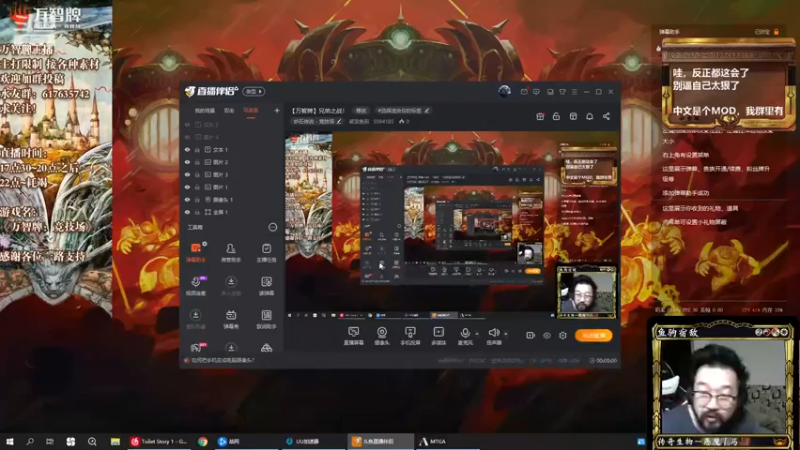Open the hamburger menu in title bar
The height and width of the screenshot is (450, 800).
pos(574,92)
